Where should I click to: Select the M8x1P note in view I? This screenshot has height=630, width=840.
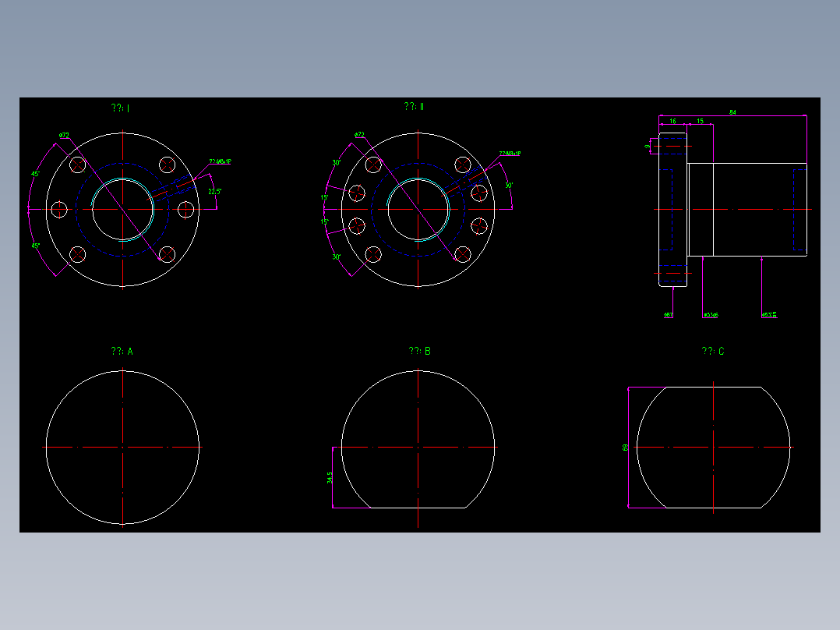(221, 161)
